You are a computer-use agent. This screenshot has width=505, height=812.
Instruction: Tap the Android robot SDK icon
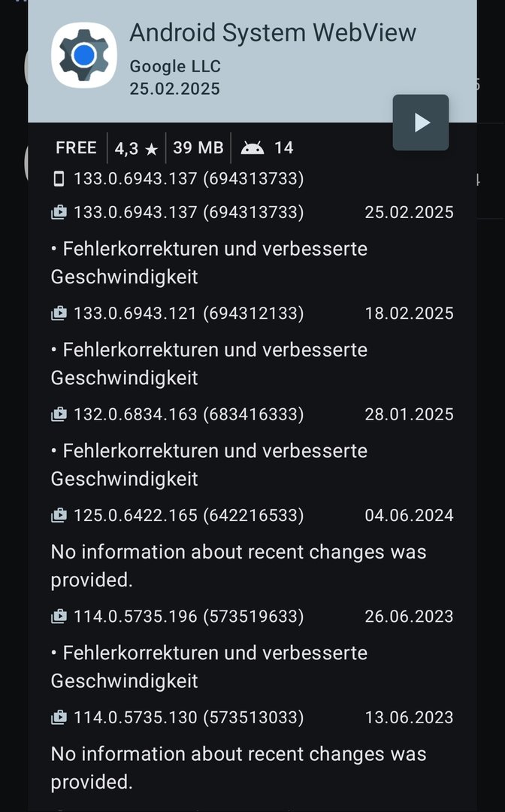tap(252, 148)
